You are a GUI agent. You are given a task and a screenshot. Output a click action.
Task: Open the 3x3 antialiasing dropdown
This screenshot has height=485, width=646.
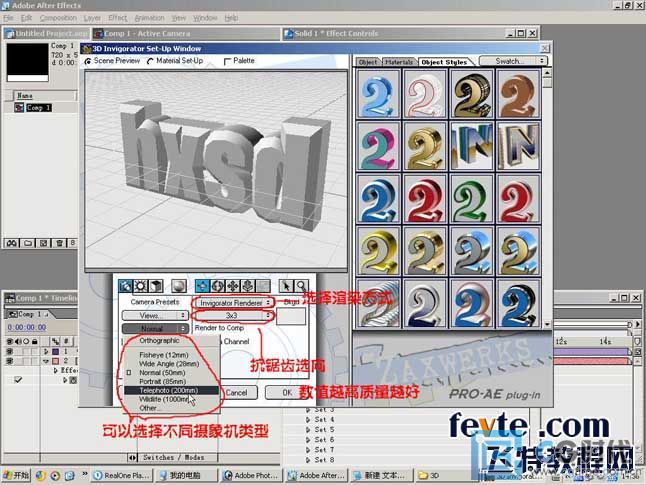pyautogui.click(x=233, y=316)
